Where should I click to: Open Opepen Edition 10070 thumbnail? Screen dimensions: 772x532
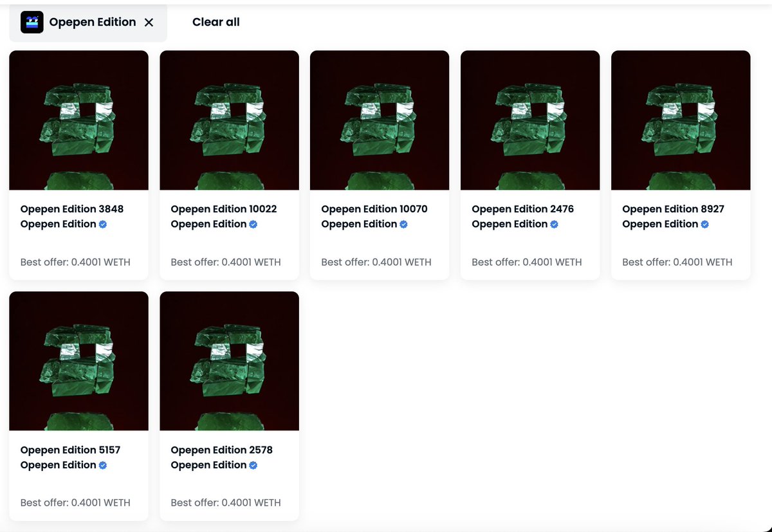point(380,120)
